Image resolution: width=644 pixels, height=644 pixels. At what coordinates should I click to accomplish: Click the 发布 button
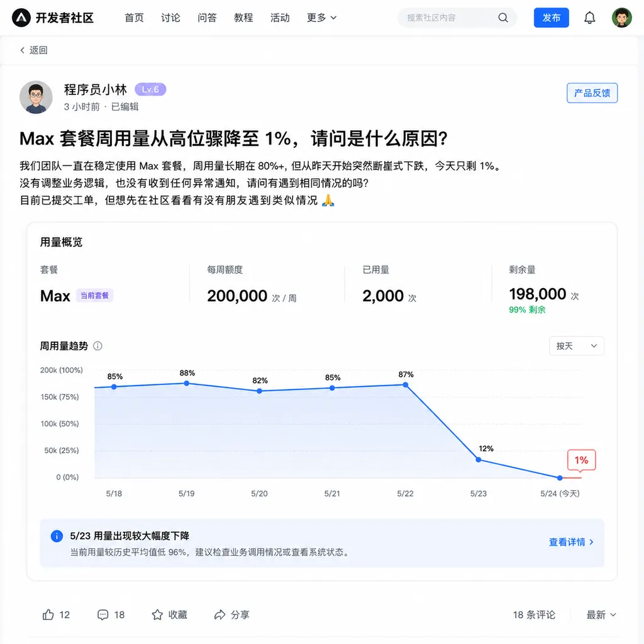551,18
